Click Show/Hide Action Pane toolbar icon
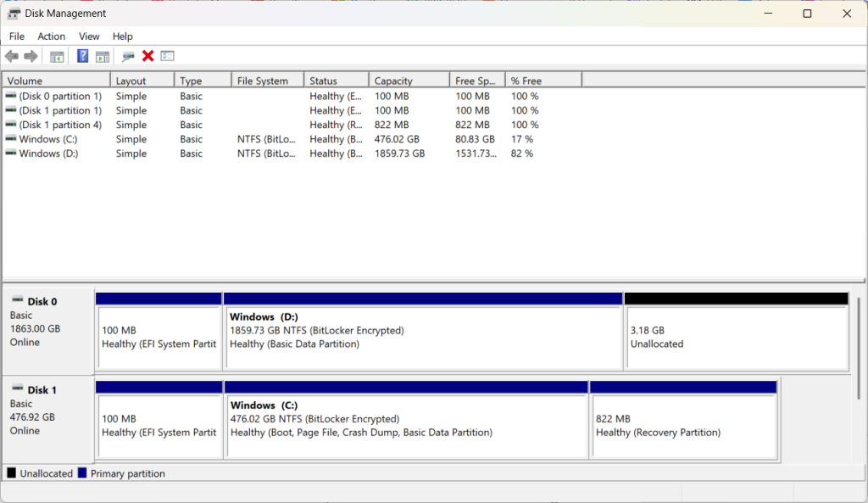The image size is (868, 503). point(103,56)
